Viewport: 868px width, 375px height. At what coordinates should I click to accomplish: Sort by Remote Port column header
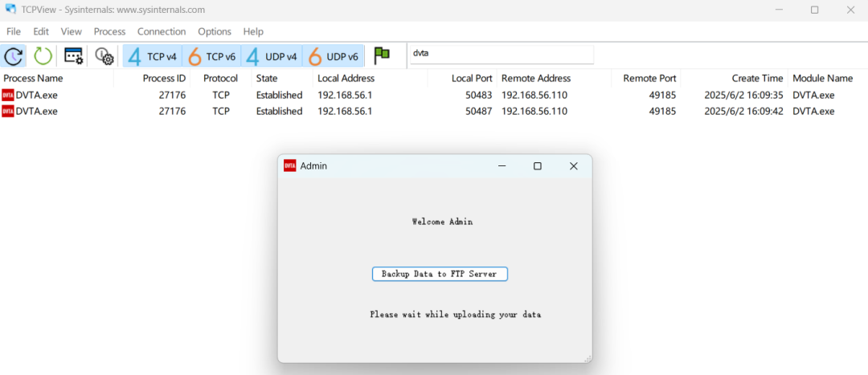[646, 78]
